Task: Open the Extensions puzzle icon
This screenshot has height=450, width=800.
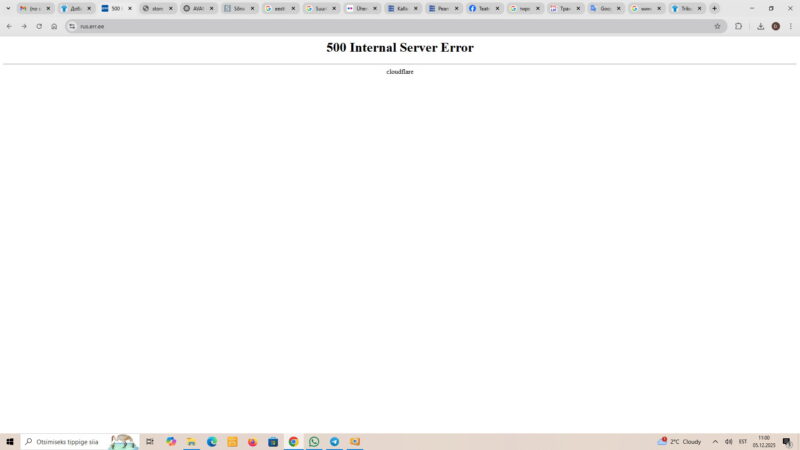Action: [739, 26]
